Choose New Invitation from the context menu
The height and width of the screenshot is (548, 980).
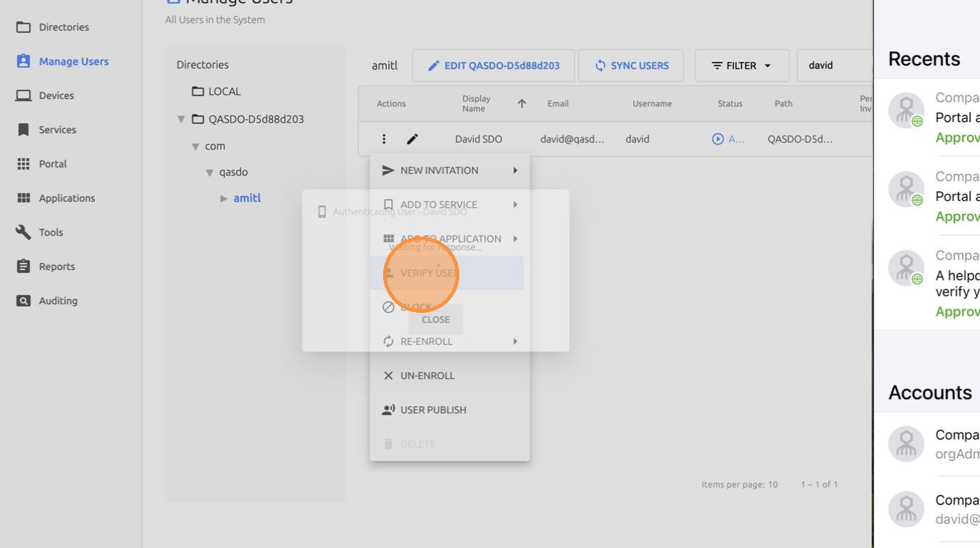[449, 170]
